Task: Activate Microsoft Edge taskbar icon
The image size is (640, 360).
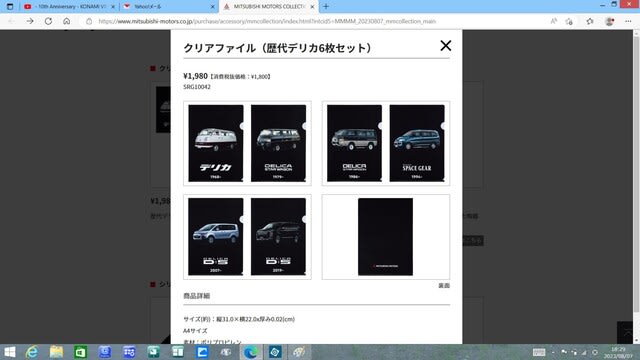Action: (250, 352)
